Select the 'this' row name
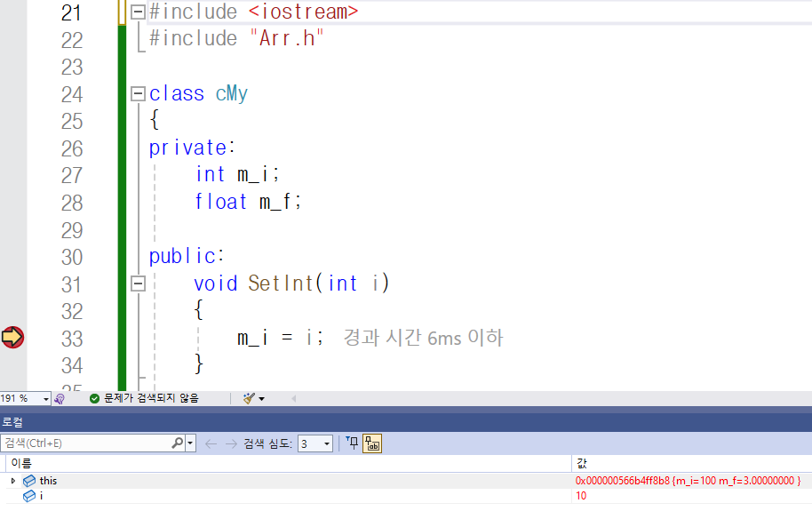 click(48, 481)
